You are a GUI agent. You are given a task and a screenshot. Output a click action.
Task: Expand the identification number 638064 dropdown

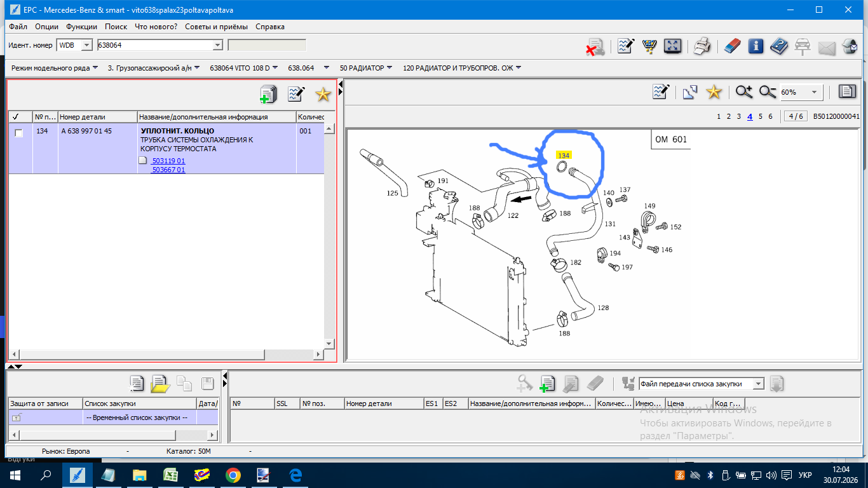(217, 45)
